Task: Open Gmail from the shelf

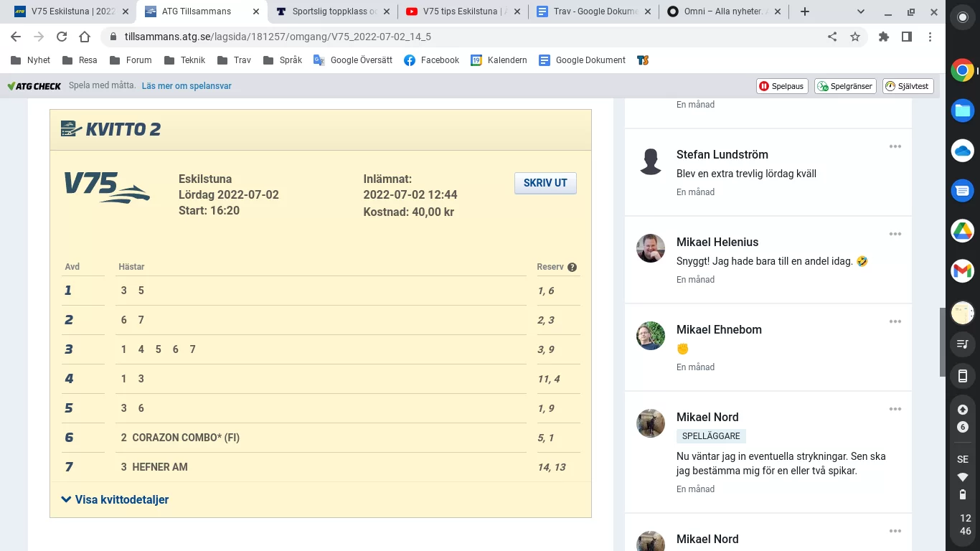Action: [962, 271]
